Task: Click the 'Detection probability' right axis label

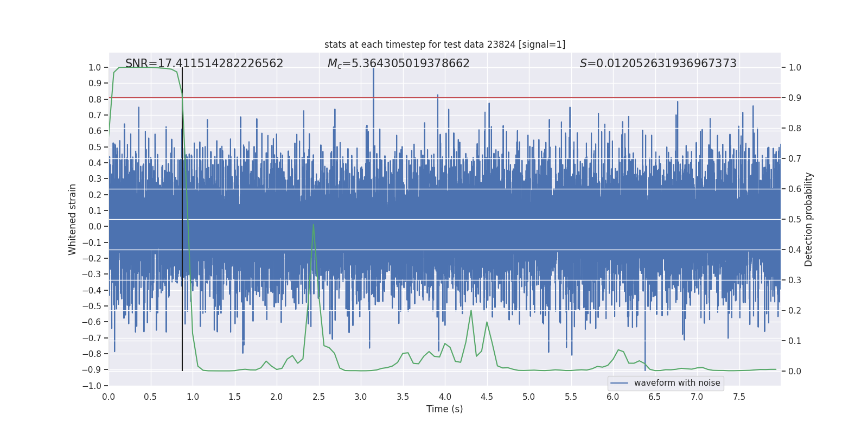Action: pyautogui.click(x=809, y=219)
